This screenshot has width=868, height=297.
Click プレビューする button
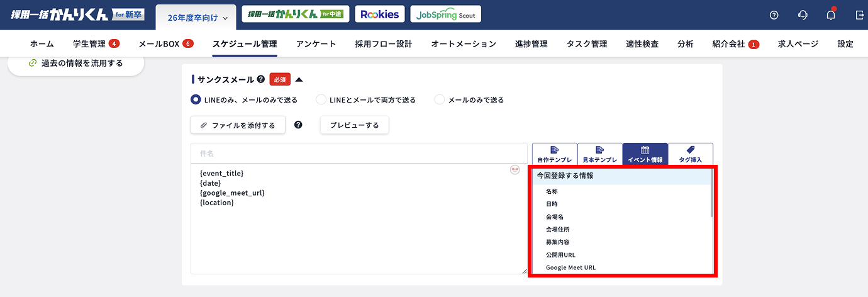(x=355, y=125)
